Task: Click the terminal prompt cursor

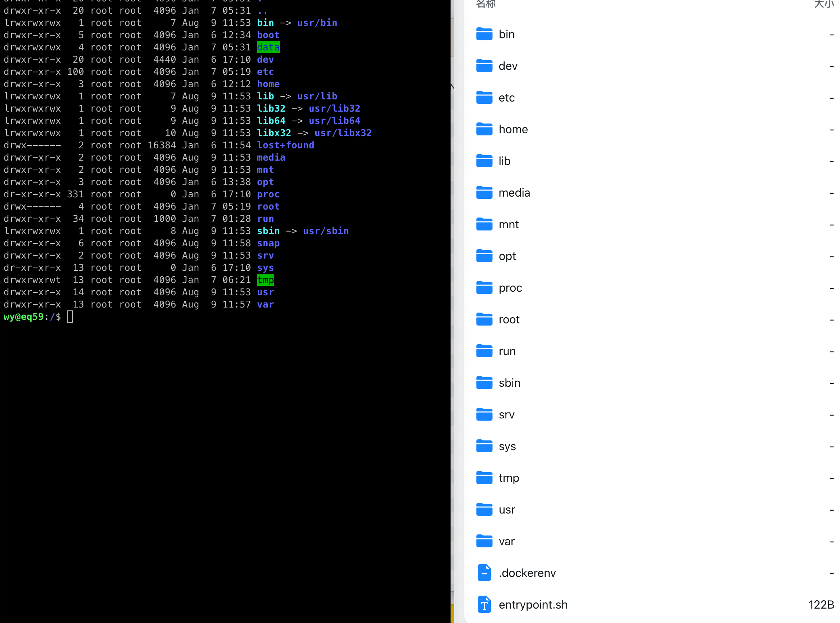Action: point(70,317)
